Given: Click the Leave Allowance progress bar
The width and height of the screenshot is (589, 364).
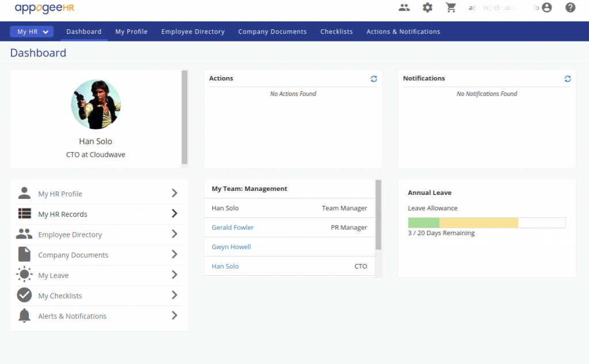Looking at the screenshot, I should (x=486, y=222).
